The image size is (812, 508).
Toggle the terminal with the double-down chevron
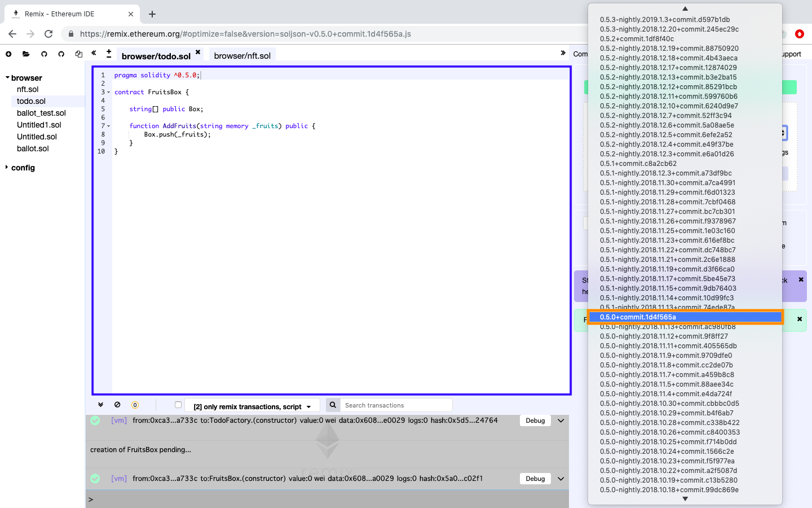tap(100, 405)
